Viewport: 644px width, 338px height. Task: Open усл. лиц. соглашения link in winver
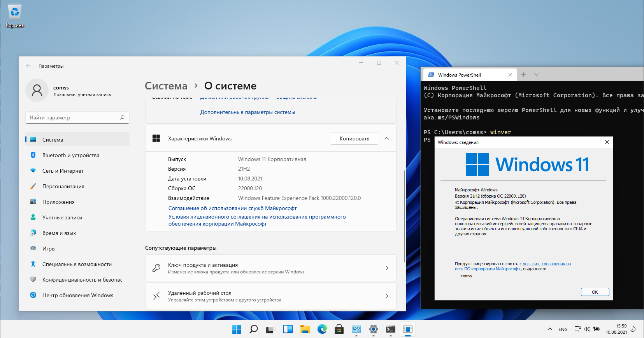[513, 266]
